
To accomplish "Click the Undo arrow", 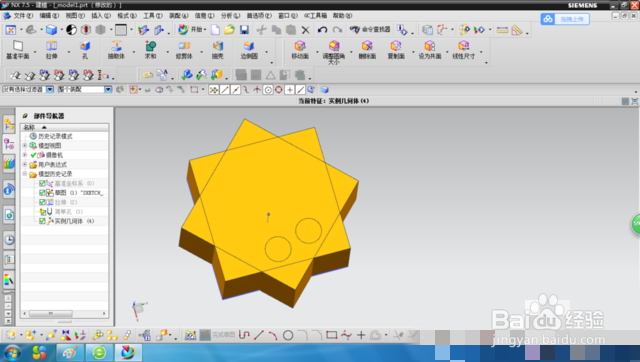I will (x=322, y=30).
